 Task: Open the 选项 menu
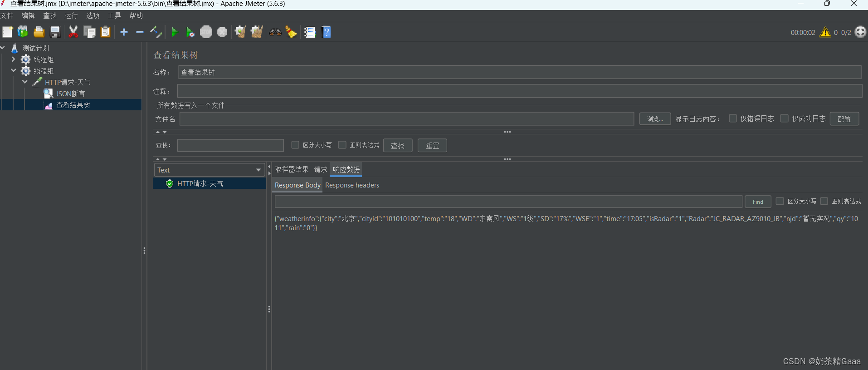[93, 15]
